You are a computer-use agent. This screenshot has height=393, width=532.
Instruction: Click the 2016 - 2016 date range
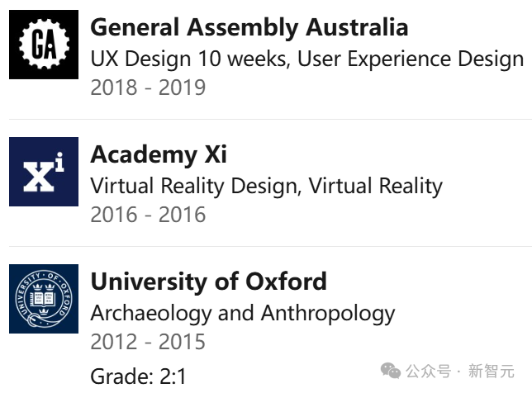148,214
